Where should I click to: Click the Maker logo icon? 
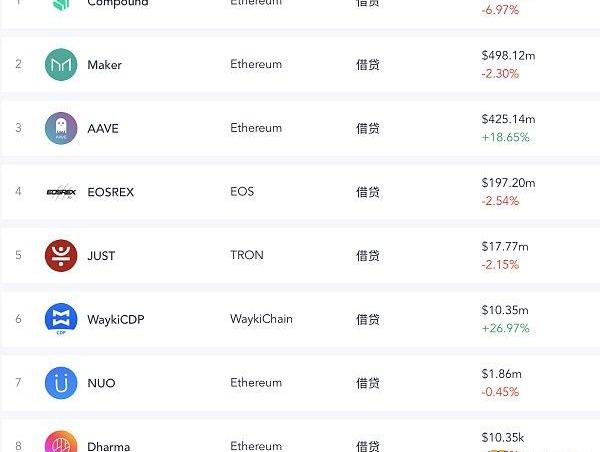pyautogui.click(x=61, y=65)
